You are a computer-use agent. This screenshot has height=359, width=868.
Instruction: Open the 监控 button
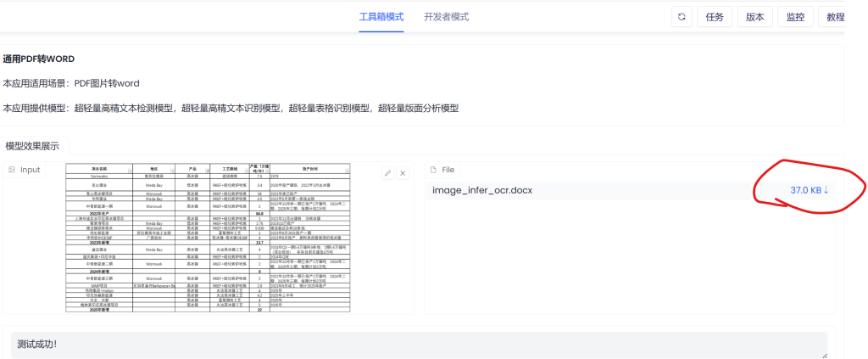[795, 17]
